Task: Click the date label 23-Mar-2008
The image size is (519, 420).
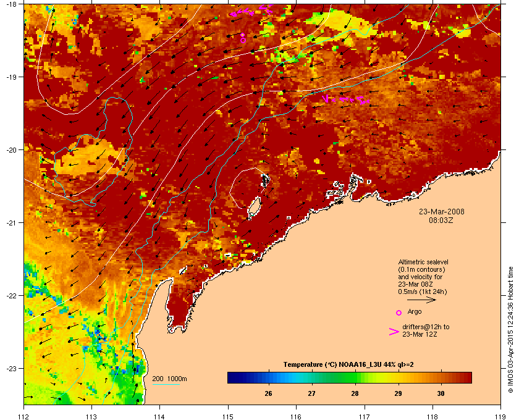Action: 442,212
